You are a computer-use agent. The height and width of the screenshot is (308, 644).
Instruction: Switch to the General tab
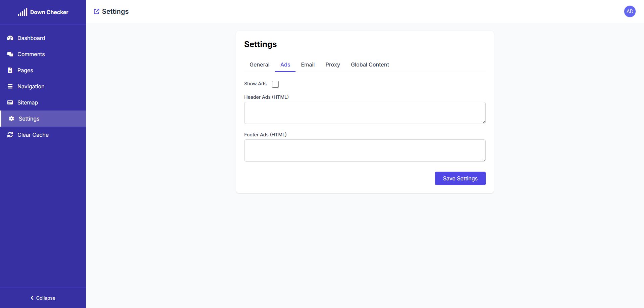(x=259, y=65)
